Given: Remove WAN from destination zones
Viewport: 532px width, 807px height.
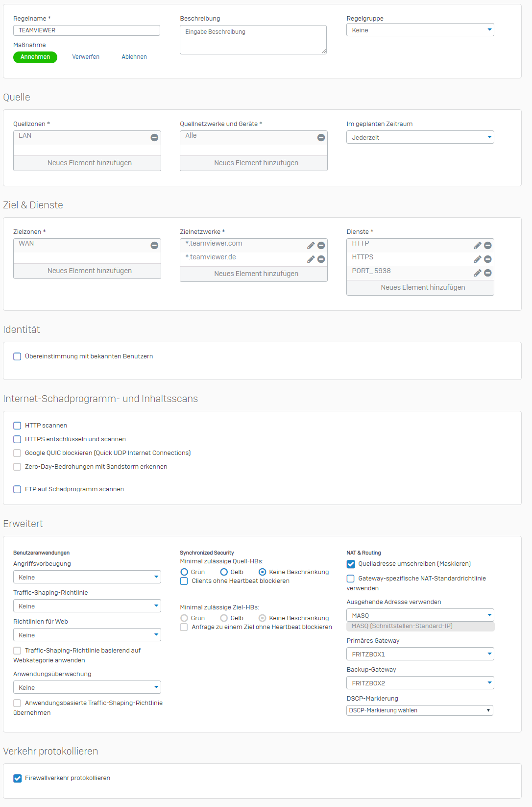Looking at the screenshot, I should click(154, 246).
